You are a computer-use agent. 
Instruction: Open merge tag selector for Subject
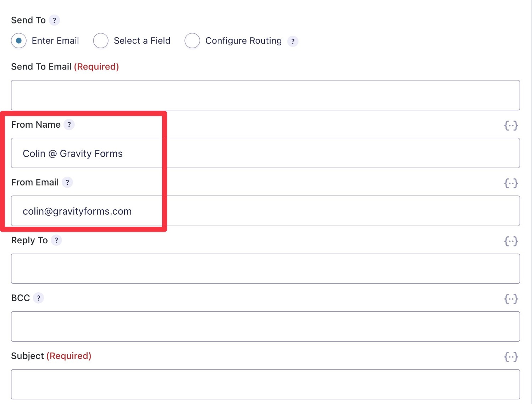(511, 357)
